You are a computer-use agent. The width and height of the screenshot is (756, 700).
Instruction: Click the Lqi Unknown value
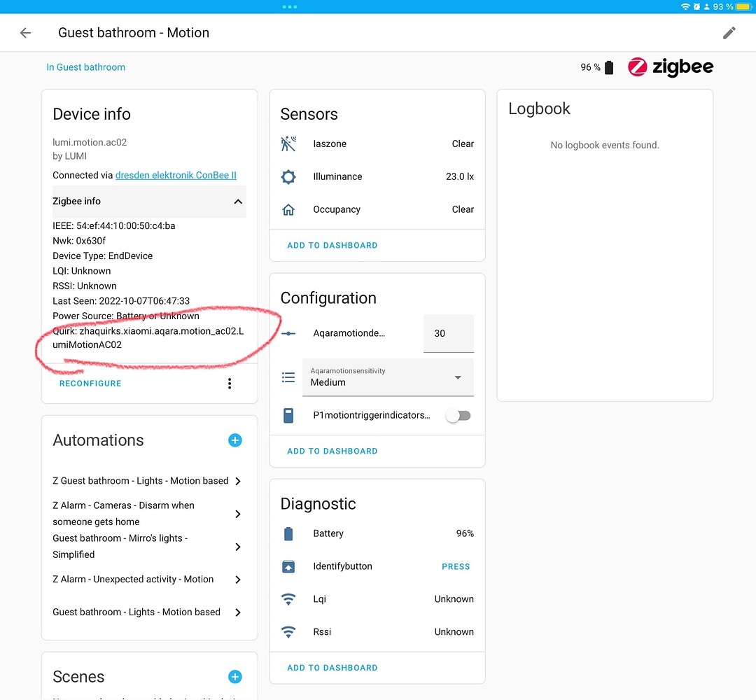[454, 598]
